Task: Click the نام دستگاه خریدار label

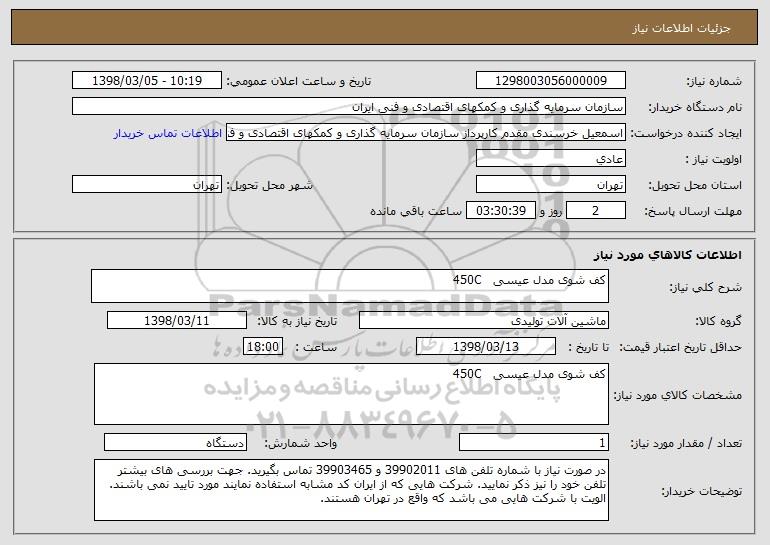Action: coord(695,107)
